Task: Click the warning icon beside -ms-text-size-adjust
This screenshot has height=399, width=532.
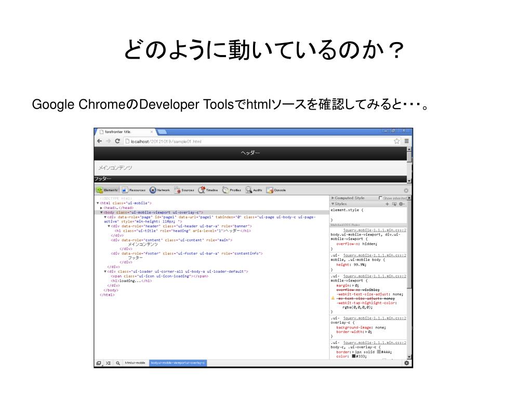Action: 333,298
